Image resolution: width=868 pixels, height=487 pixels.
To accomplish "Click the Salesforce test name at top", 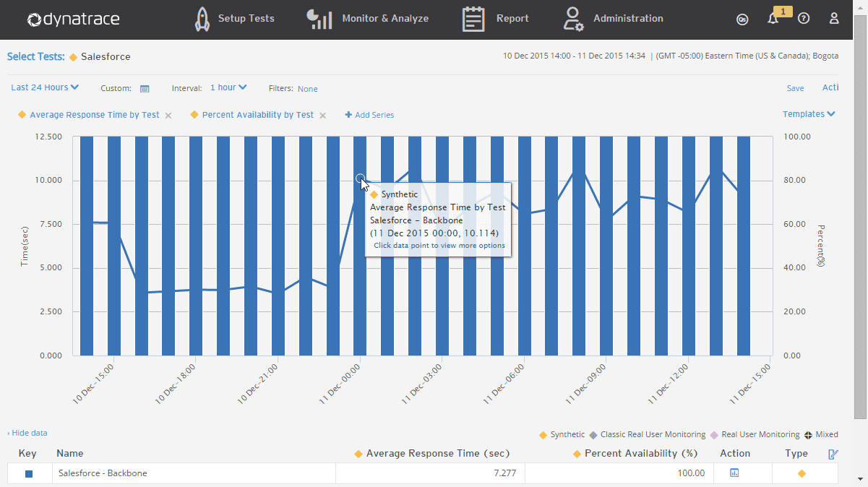I will pos(106,56).
